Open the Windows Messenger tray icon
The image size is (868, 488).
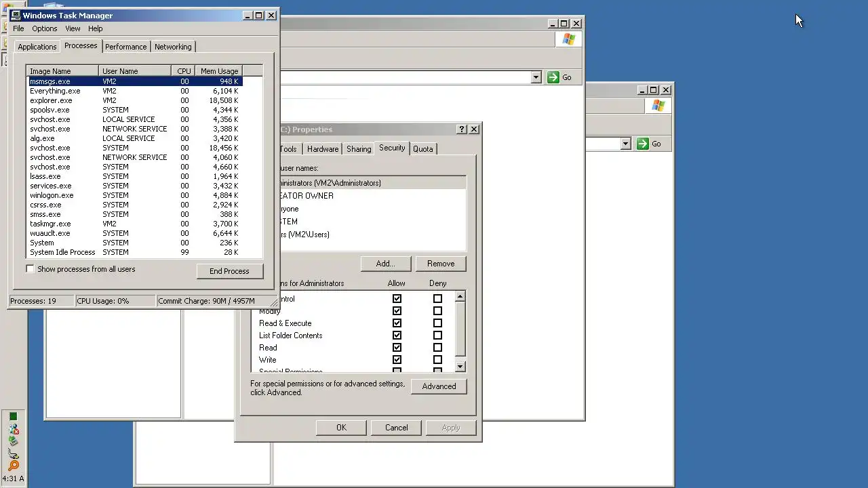pos(13,428)
